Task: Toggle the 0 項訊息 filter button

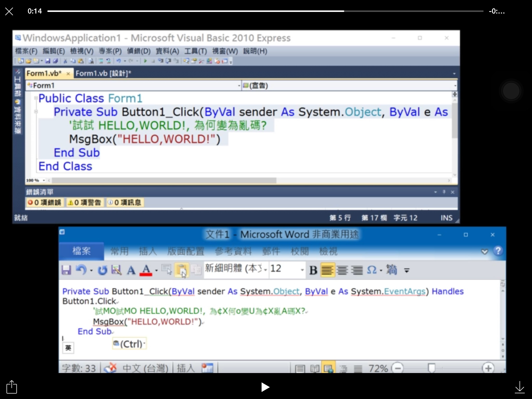Action: click(x=124, y=202)
